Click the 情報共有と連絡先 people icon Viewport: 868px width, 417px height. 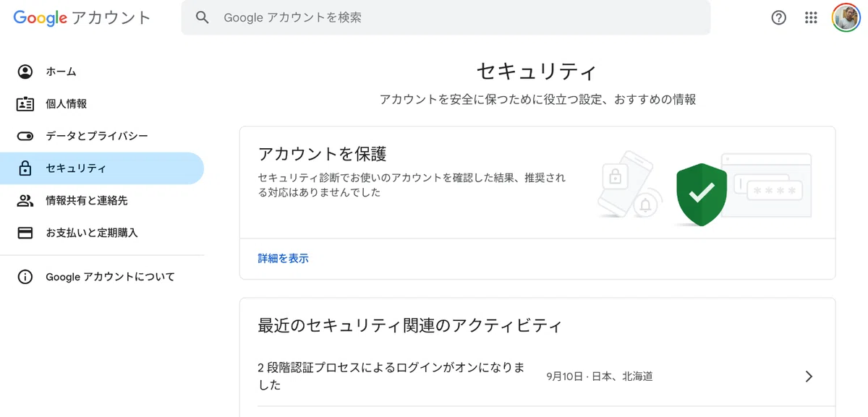(25, 201)
